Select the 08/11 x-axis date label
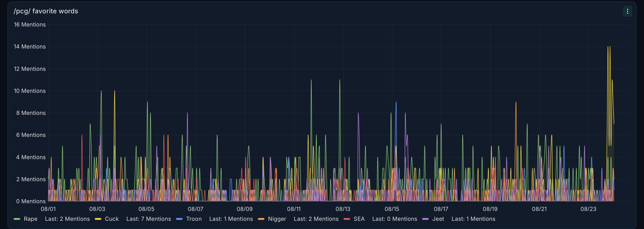Image resolution: width=644 pixels, height=229 pixels. 294,209
